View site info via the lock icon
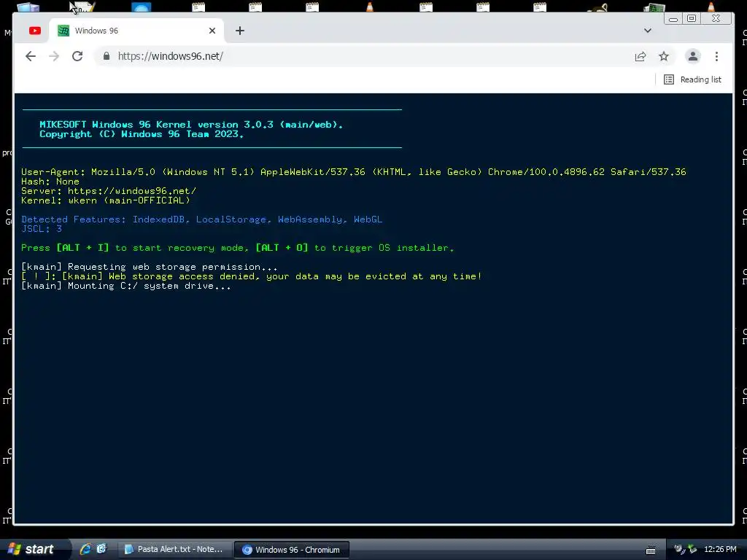The width and height of the screenshot is (747, 560). 107,56
